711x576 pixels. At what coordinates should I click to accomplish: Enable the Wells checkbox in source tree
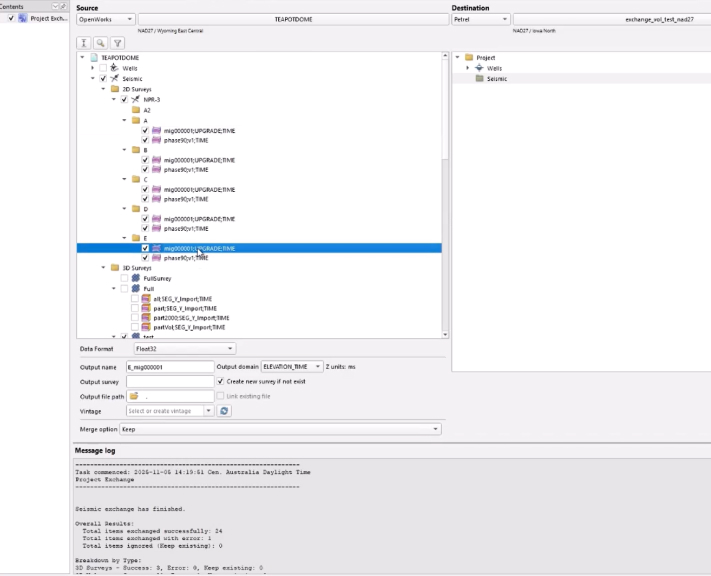(x=103, y=68)
